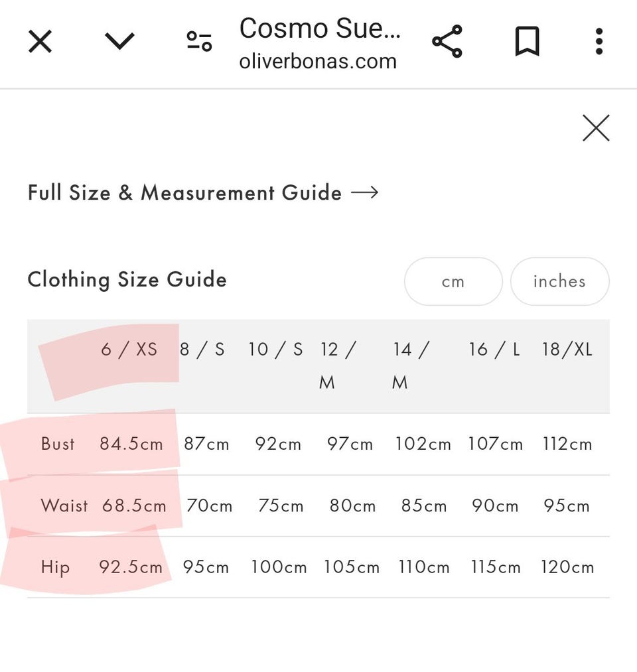Tap the oliverbonas.com site address
The height and width of the screenshot is (672, 637).
click(x=318, y=62)
